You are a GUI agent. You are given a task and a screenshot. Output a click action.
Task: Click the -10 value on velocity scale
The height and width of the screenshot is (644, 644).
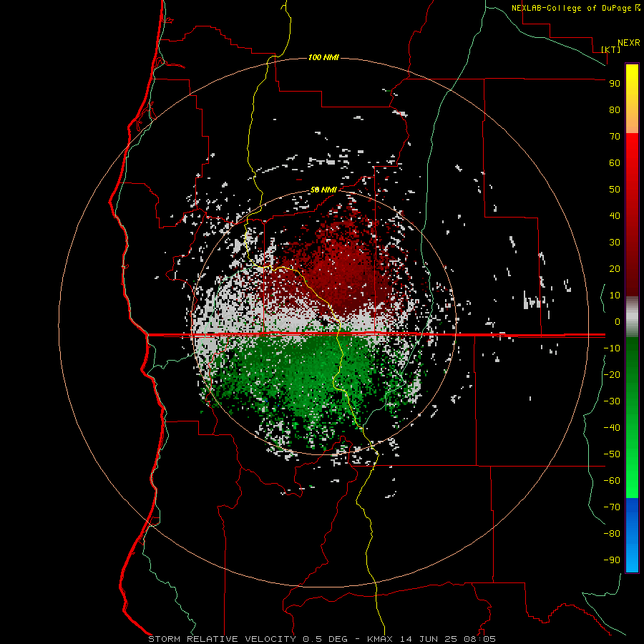612,348
